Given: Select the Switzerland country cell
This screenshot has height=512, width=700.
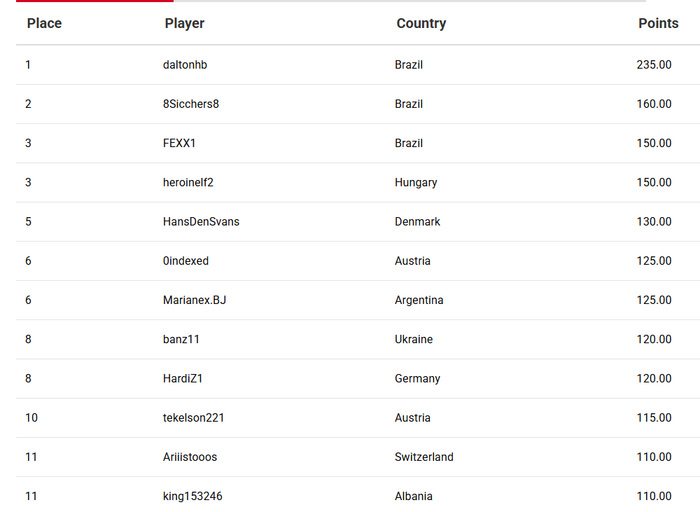Looking at the screenshot, I should [424, 457].
